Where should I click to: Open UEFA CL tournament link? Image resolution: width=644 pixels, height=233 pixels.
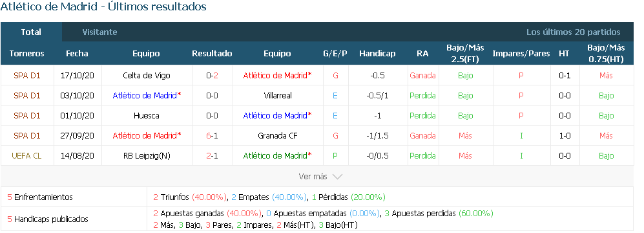pyautogui.click(x=26, y=155)
